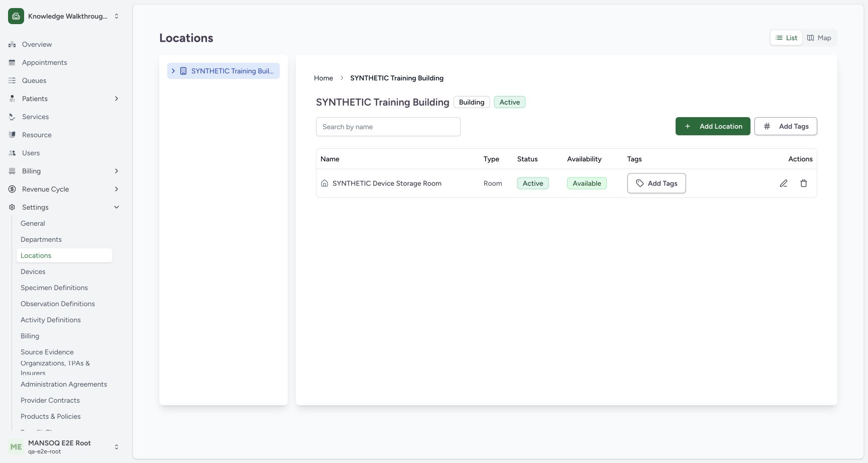868x463 pixels.
Task: Open the MANSOQ E2E Root user menu
Action: (64, 447)
